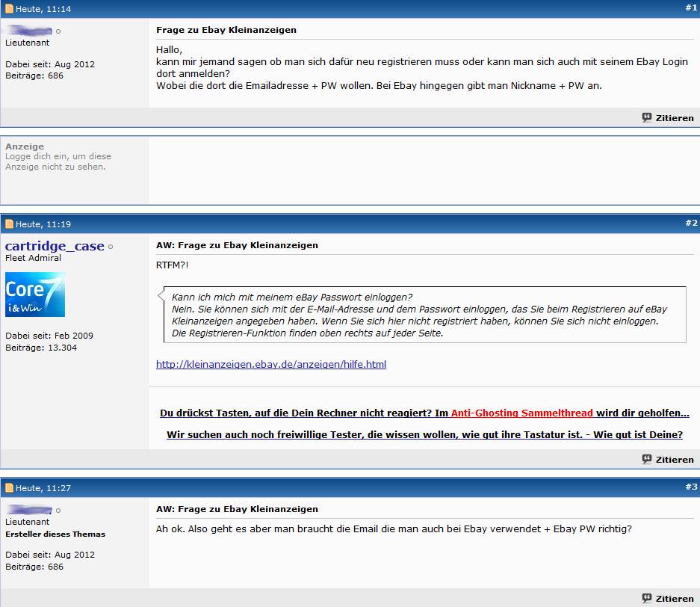Image resolution: width=700 pixels, height=607 pixels.
Task: Open the Anti-Ghosting Sammelthread link
Action: tap(522, 413)
